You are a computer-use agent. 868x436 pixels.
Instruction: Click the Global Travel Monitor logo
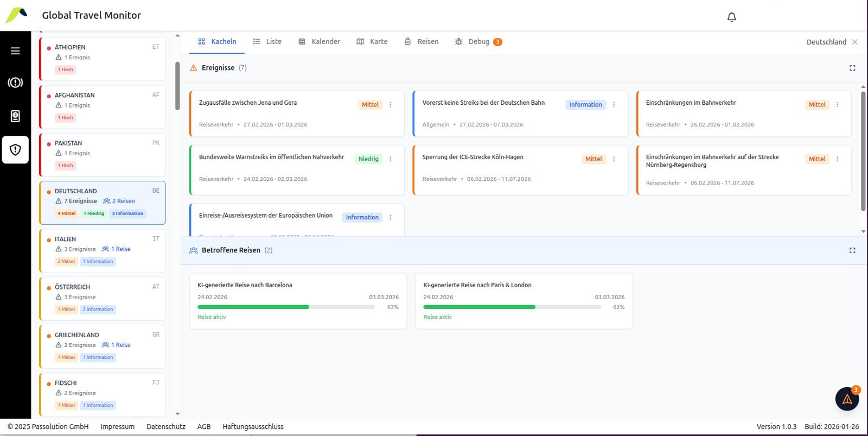(x=16, y=15)
